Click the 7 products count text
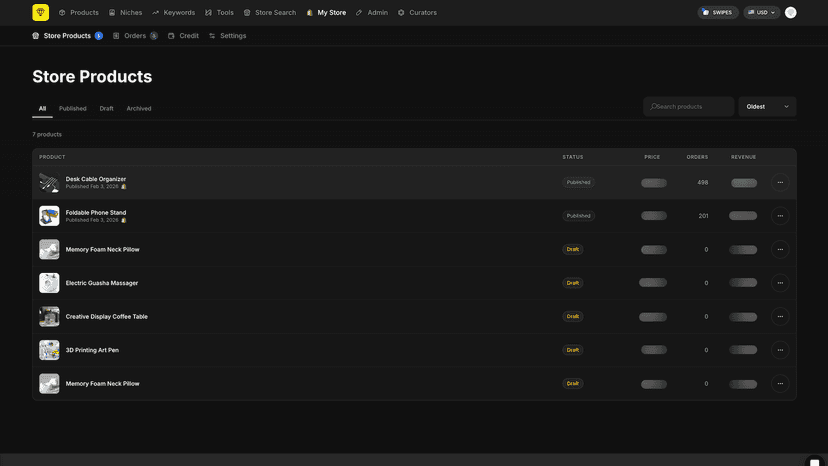Image resolution: width=828 pixels, height=466 pixels. [x=47, y=134]
